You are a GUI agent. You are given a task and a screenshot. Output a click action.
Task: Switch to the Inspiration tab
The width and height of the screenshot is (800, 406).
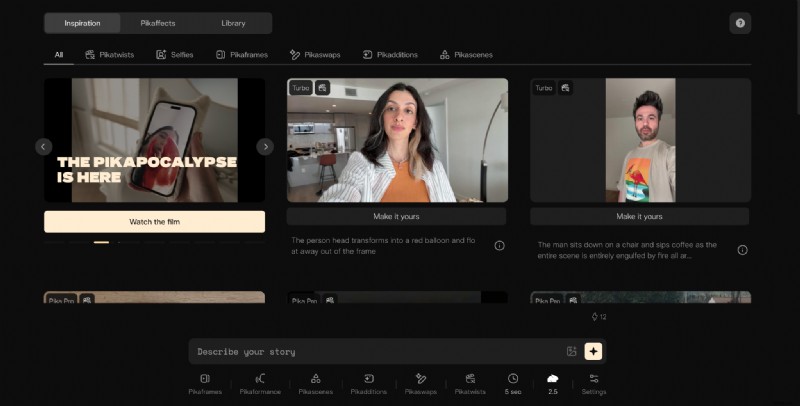(82, 23)
